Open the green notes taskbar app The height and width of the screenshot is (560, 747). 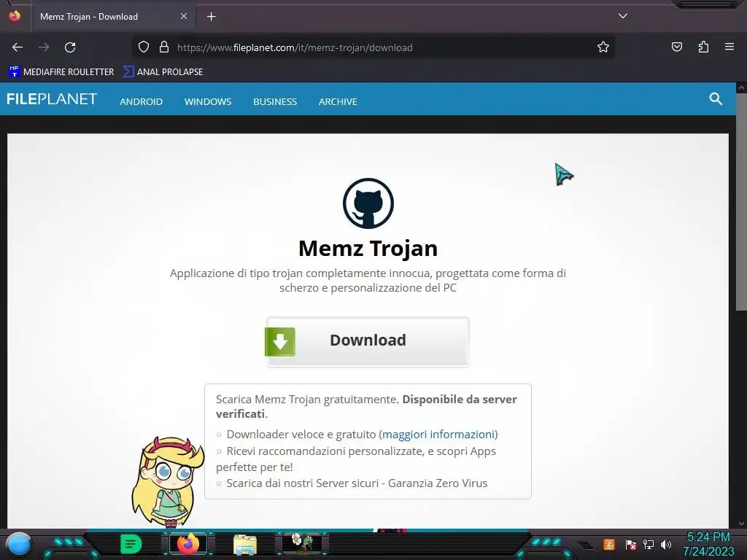pyautogui.click(x=131, y=544)
